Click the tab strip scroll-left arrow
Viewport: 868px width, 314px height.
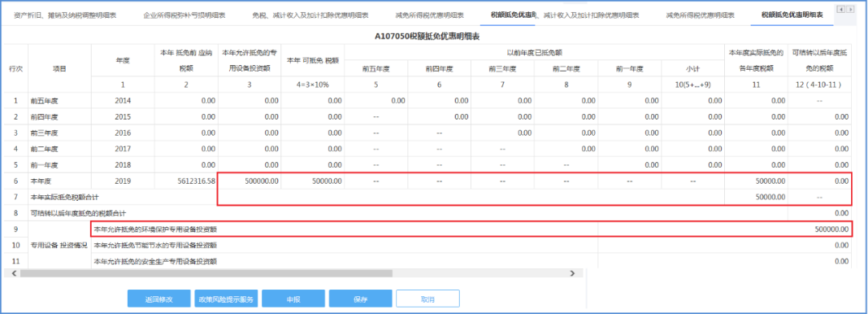(x=841, y=9)
